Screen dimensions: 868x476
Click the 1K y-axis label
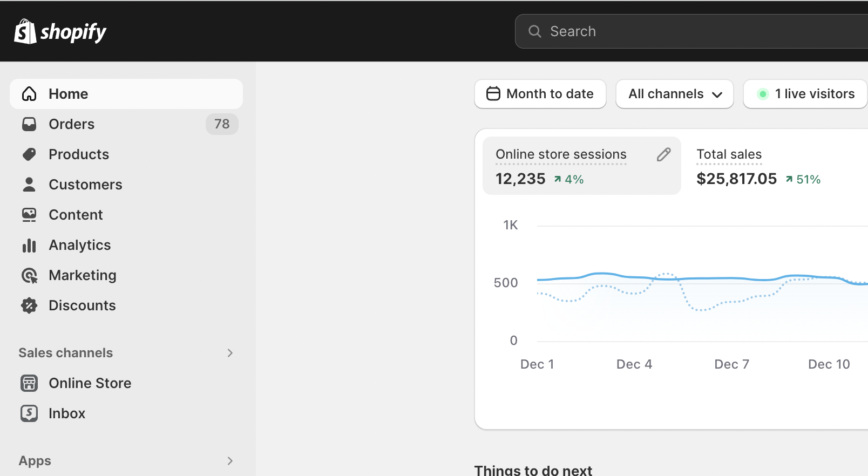click(511, 225)
